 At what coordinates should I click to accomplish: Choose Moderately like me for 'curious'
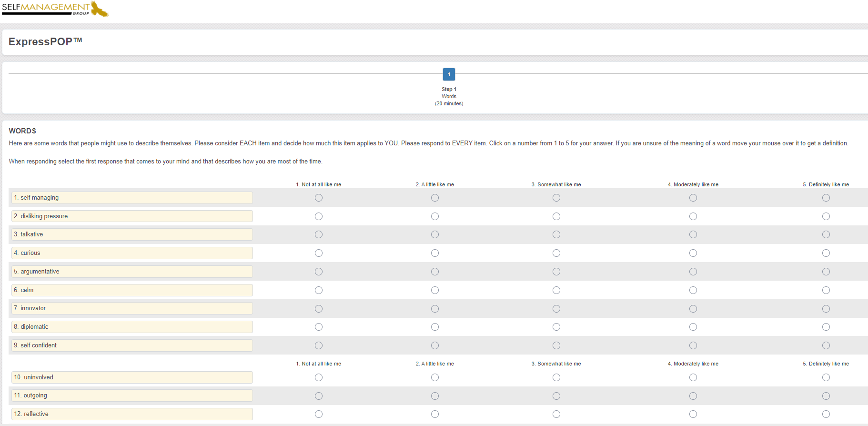point(693,253)
